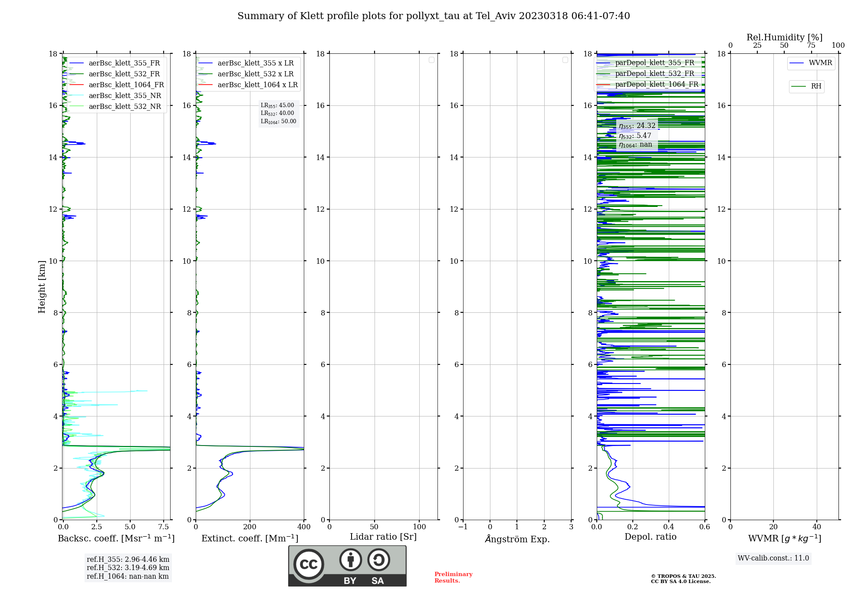Select the aerBsc_klett_355_FR legend entry
Screen dimensions: 868x590
click(x=116, y=63)
